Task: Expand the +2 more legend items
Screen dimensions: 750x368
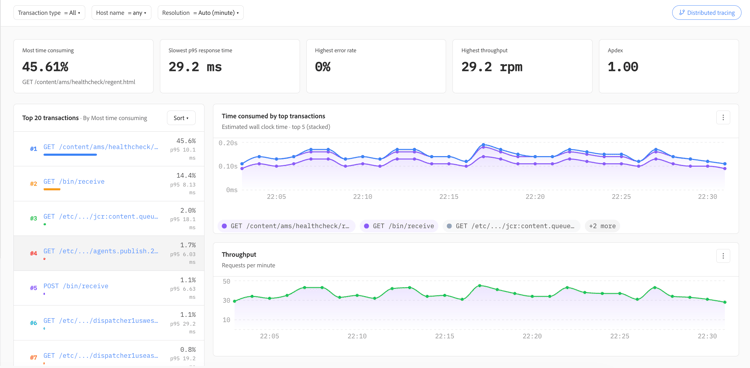Action: click(602, 226)
